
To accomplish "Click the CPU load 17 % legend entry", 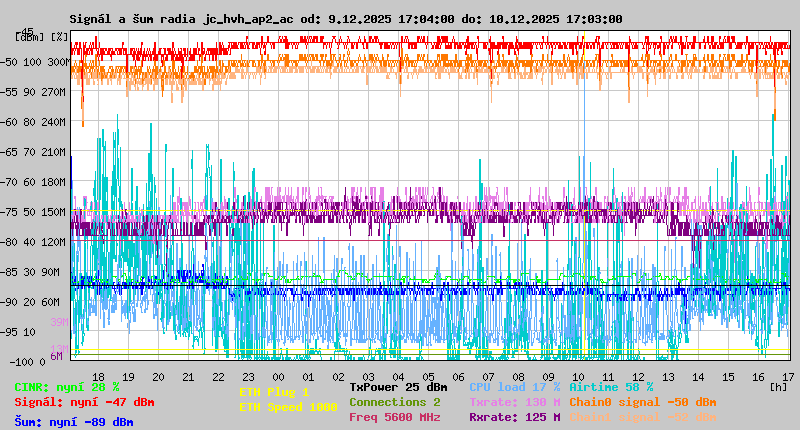I will tap(514, 387).
